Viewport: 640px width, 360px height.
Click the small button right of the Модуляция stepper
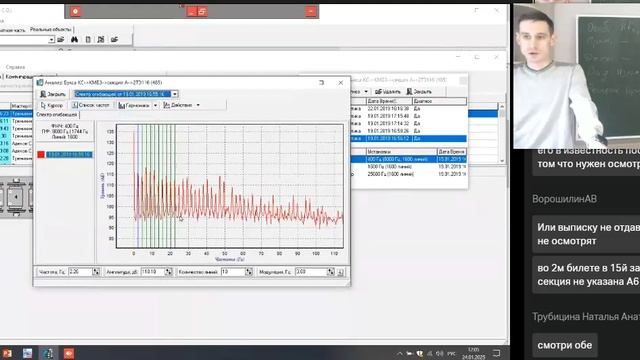coord(341,272)
